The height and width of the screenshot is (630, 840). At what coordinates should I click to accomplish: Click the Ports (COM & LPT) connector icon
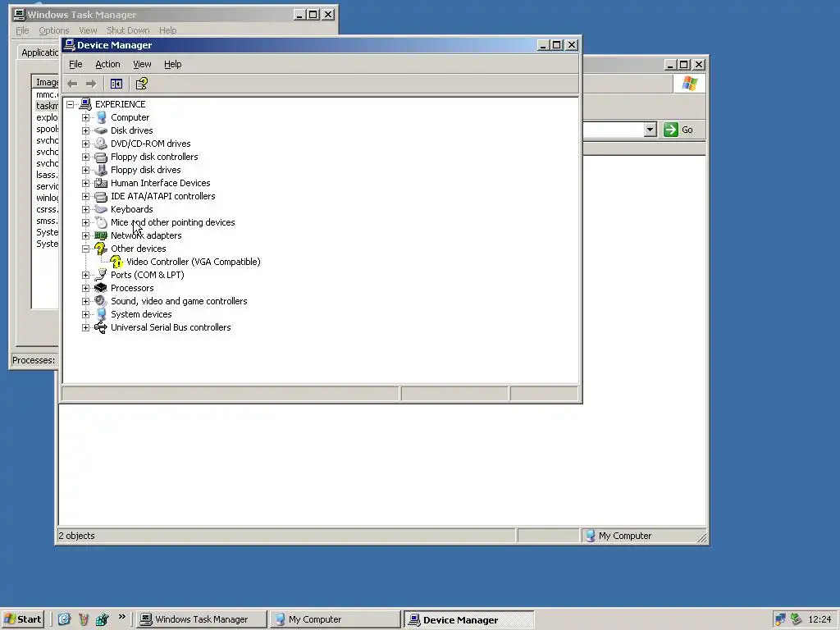click(101, 275)
